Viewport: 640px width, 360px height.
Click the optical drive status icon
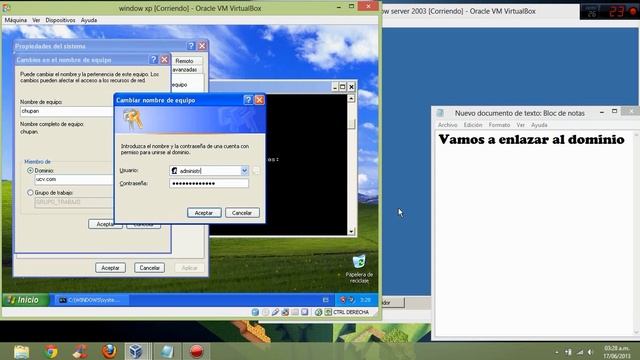coord(265,312)
